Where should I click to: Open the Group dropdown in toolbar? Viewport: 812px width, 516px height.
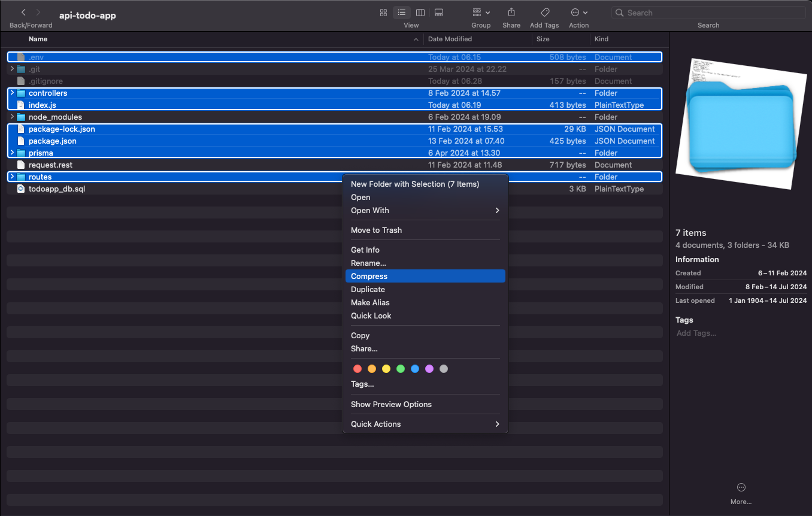tap(481, 13)
